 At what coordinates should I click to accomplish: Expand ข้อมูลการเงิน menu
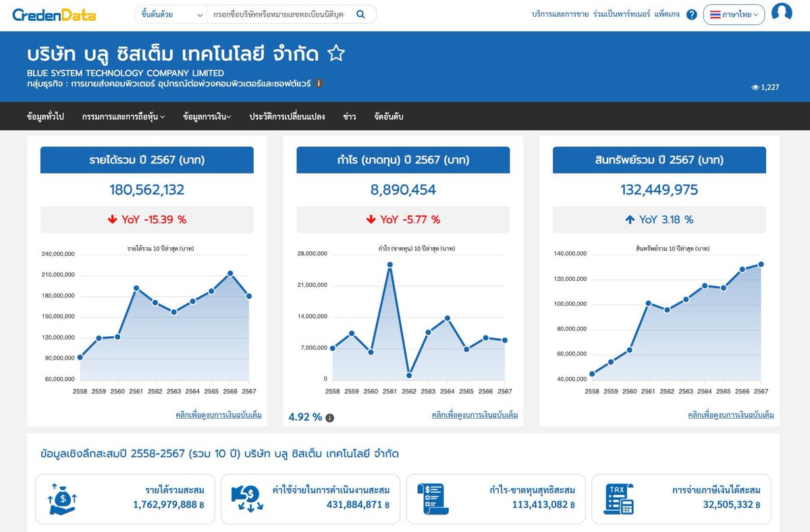(207, 117)
